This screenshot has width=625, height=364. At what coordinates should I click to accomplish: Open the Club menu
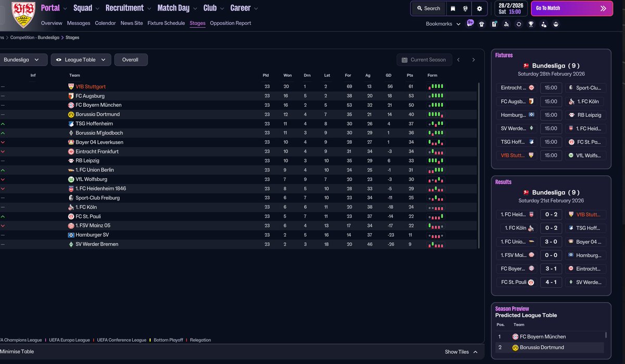pos(214,8)
